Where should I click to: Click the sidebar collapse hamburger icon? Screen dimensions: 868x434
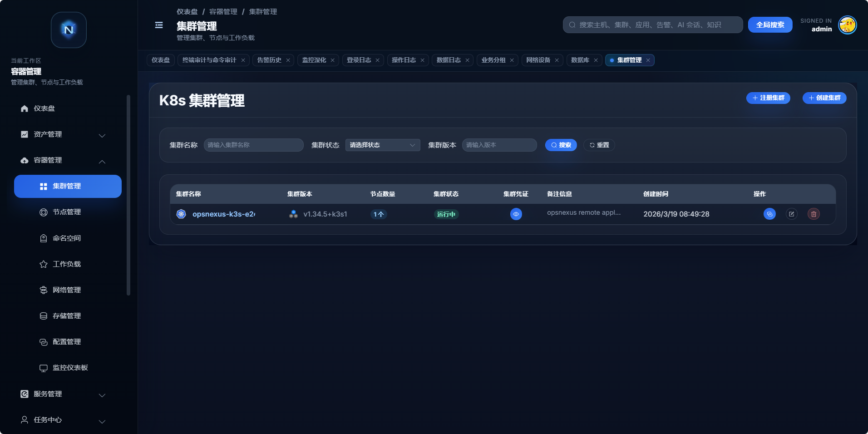click(158, 25)
